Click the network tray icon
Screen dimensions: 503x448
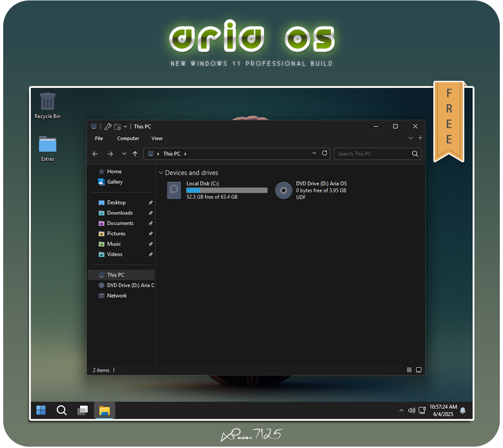pos(422,410)
